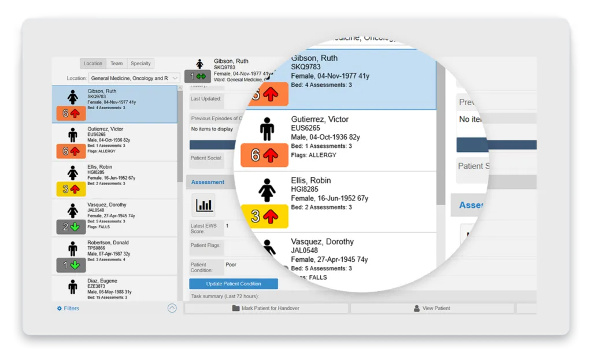Screen dimensions: 592x364
Task: Click the female icon beside Vasquez, Dorothy in list
Action: point(72,210)
